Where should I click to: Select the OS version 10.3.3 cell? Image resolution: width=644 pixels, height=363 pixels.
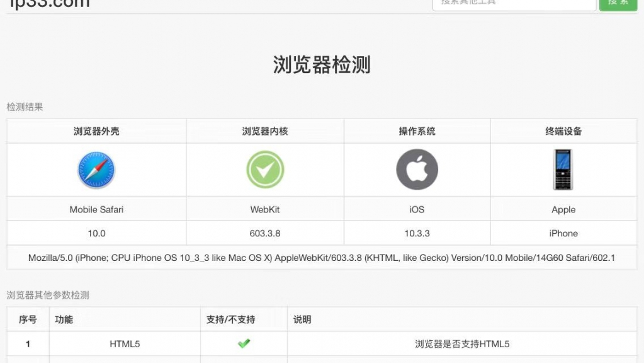[417, 233]
